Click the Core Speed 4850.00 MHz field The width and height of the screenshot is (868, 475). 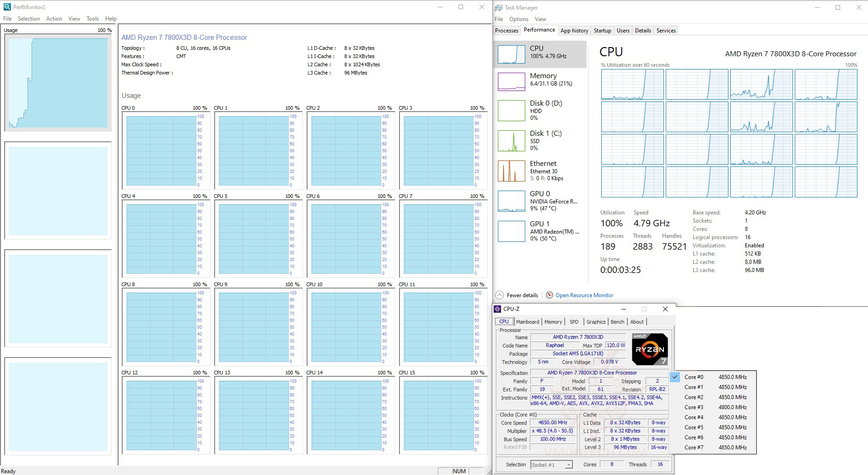coord(553,423)
